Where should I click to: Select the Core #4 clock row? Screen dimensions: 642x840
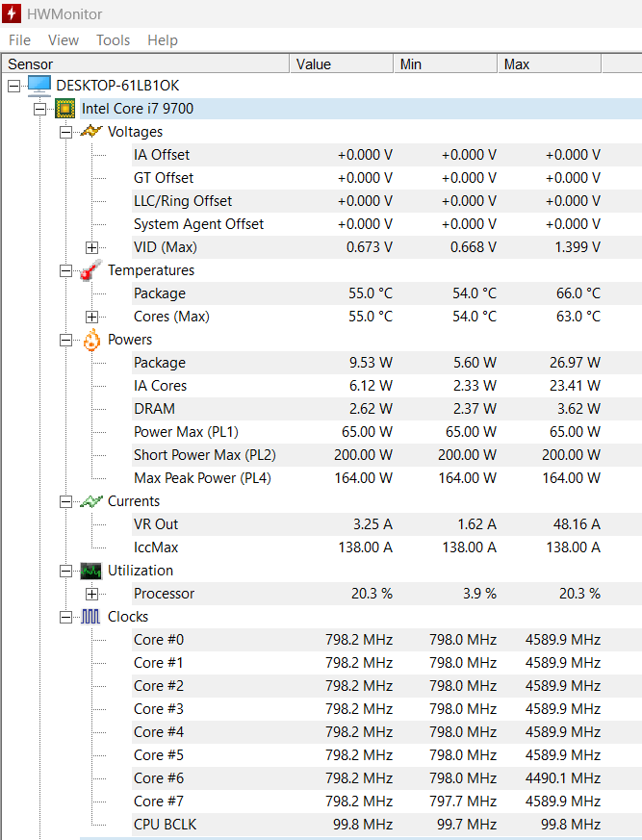[388, 732]
